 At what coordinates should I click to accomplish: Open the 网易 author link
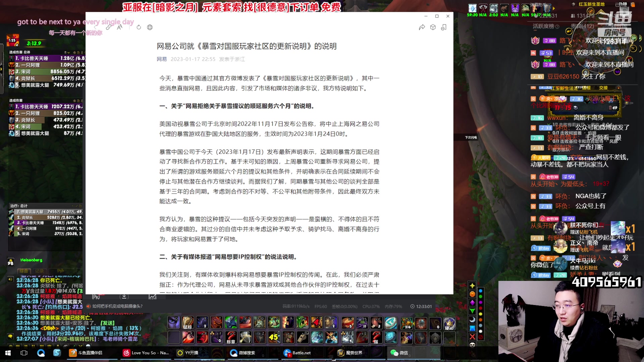[162, 59]
